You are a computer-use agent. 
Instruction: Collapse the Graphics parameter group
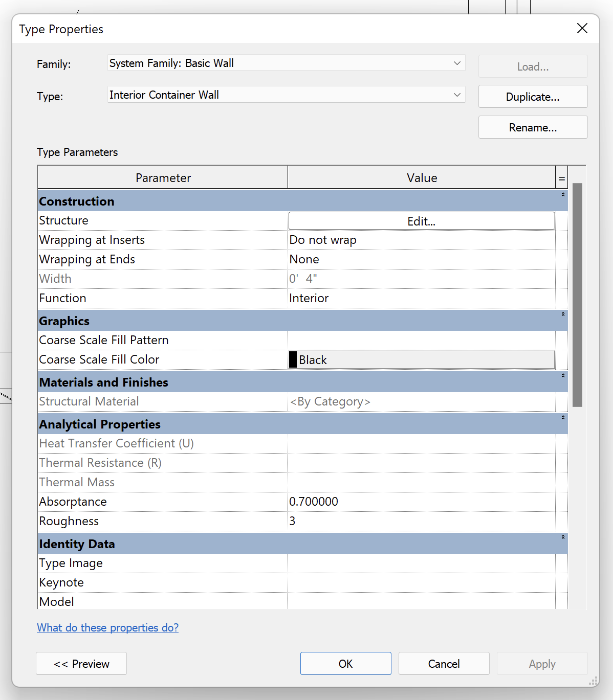(x=562, y=315)
